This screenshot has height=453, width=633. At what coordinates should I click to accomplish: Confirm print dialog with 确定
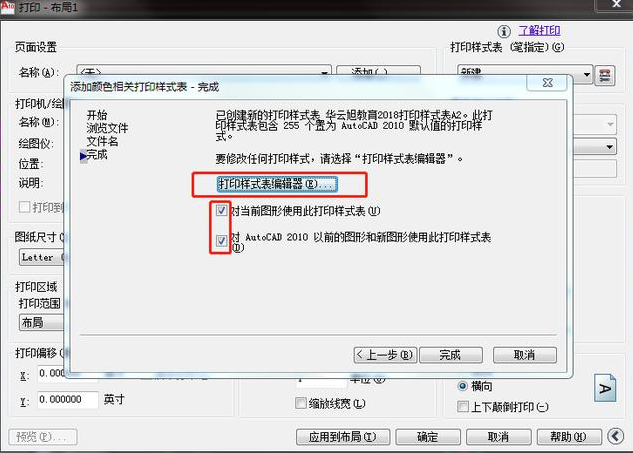428,437
